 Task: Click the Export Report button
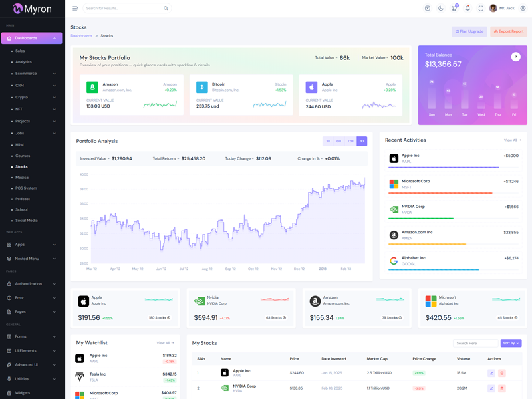(509, 31)
